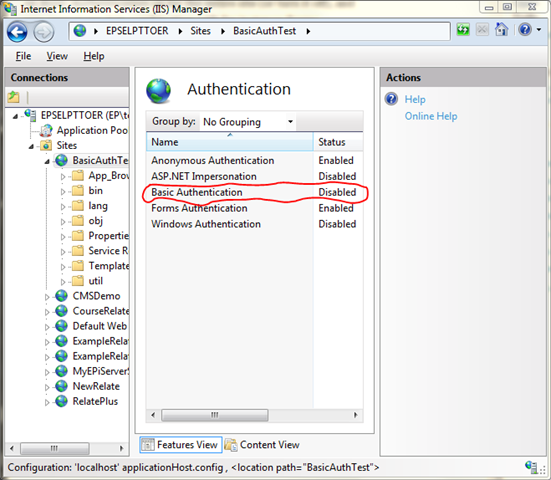Click the RelatePlus site globe icon

[61, 401]
